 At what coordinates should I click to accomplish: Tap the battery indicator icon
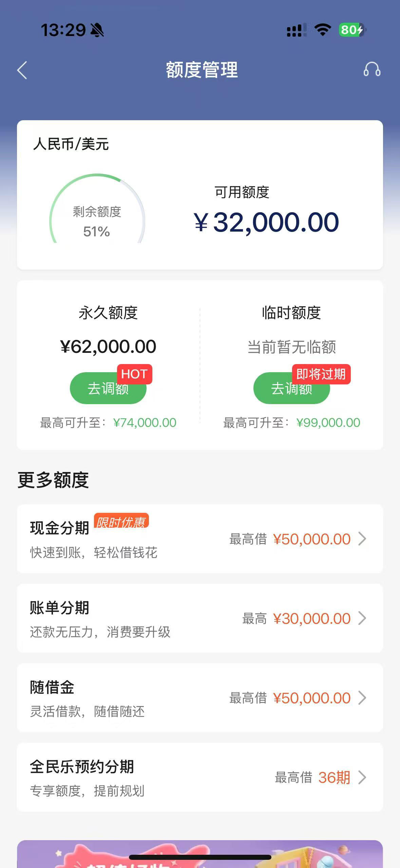tap(352, 30)
